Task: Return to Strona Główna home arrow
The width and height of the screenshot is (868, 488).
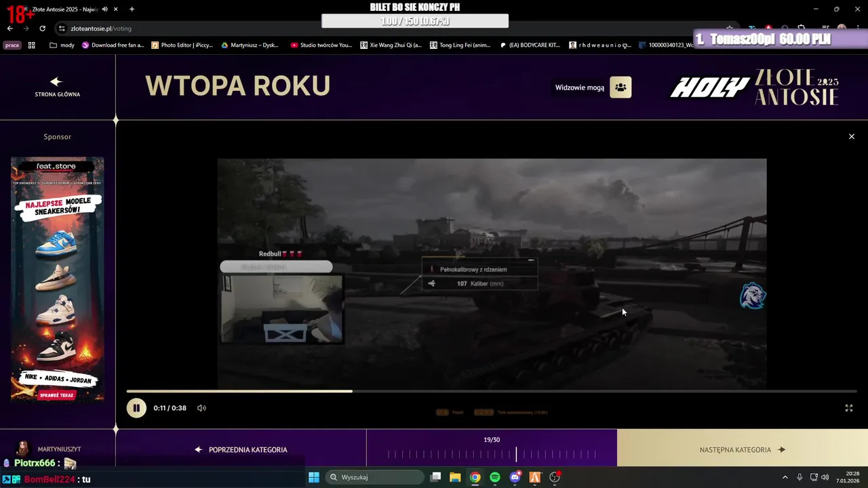Action: click(x=57, y=87)
